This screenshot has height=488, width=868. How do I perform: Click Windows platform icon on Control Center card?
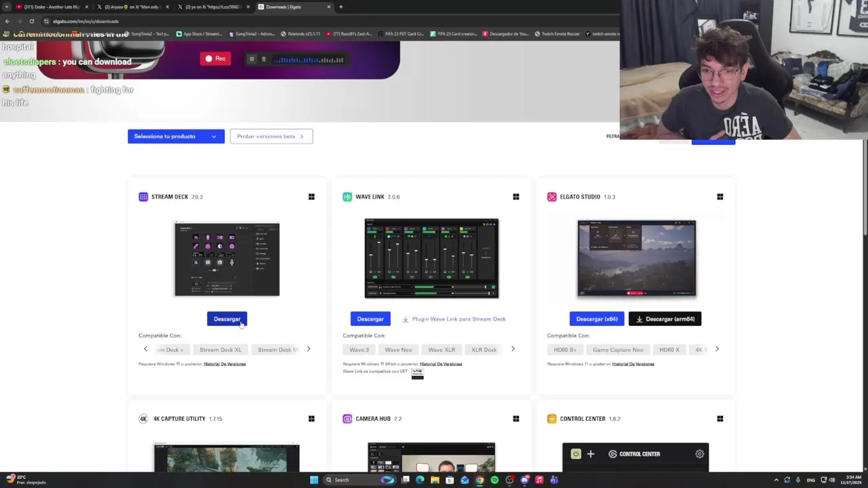pyautogui.click(x=720, y=419)
